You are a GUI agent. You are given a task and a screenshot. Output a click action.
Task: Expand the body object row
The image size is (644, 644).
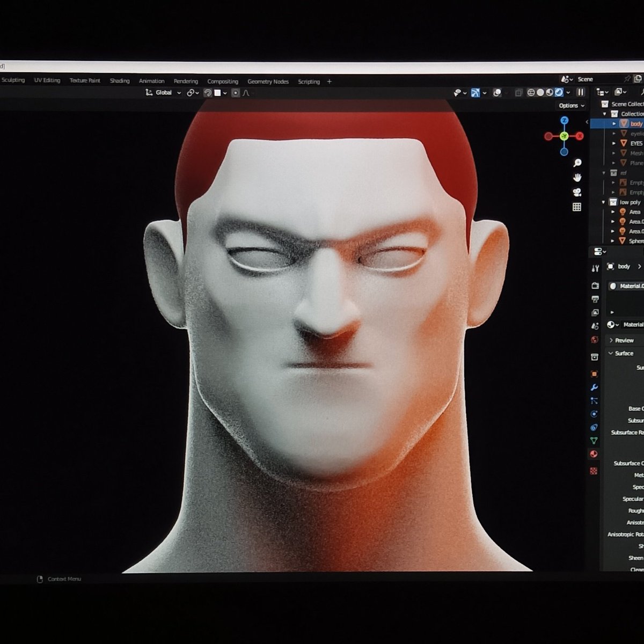[614, 123]
